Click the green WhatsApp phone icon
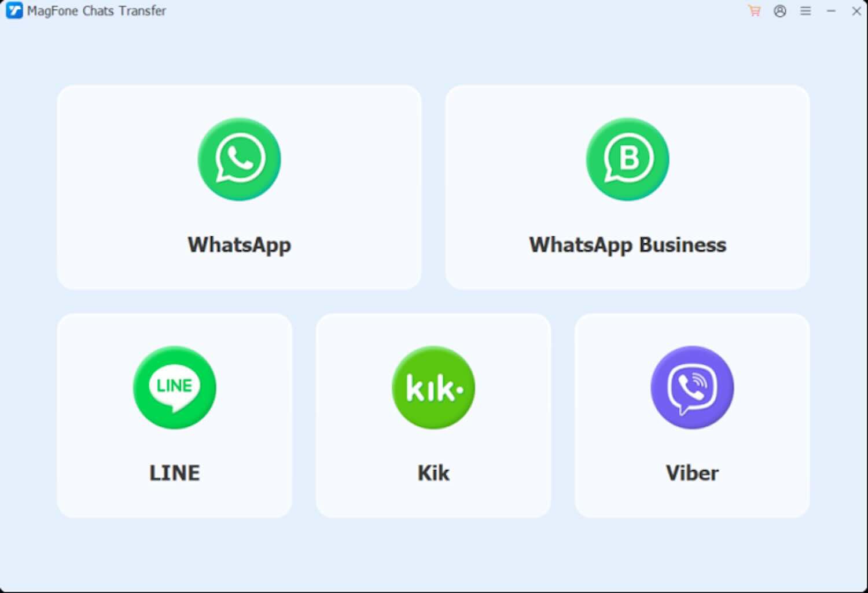 [239, 159]
